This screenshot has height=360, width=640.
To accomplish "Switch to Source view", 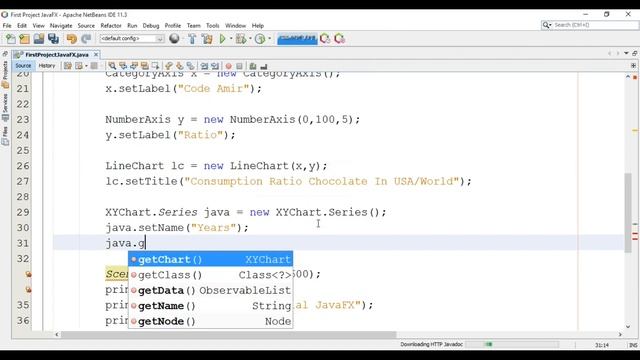I will 23,66.
